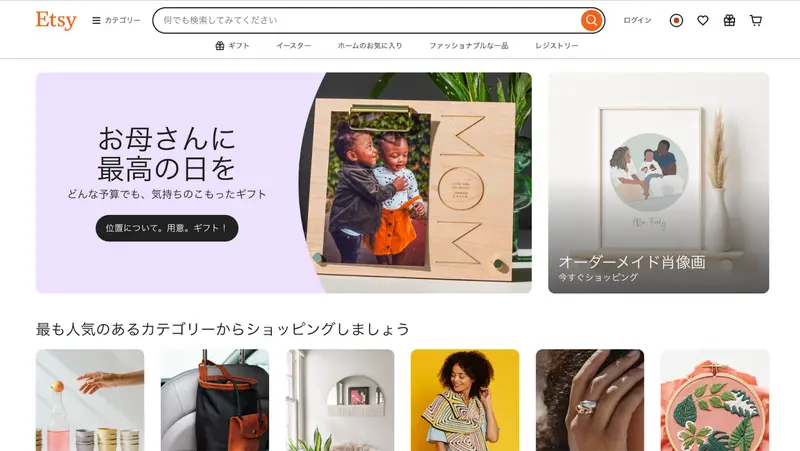800x451 pixels.
Task: Click the gift icon next to ギフト
Action: (x=219, y=45)
